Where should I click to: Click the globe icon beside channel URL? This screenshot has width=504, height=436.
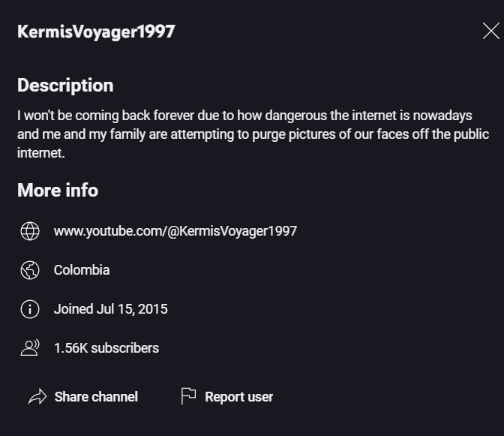30,231
